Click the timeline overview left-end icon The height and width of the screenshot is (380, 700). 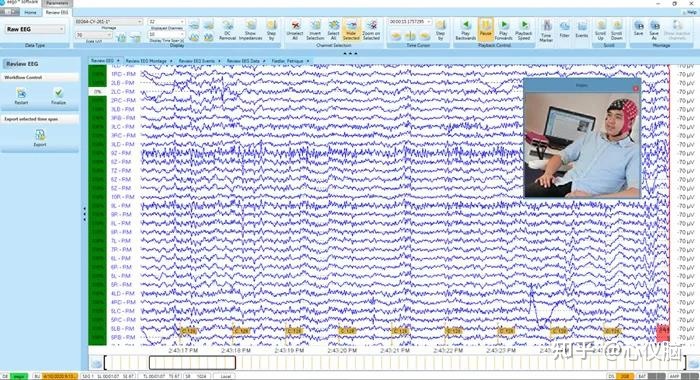click(x=96, y=363)
